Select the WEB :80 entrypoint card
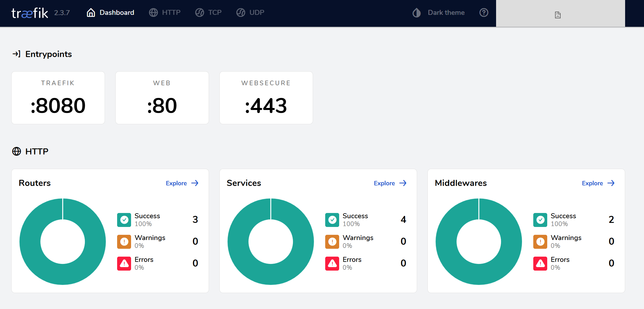The image size is (644, 309). (x=162, y=98)
